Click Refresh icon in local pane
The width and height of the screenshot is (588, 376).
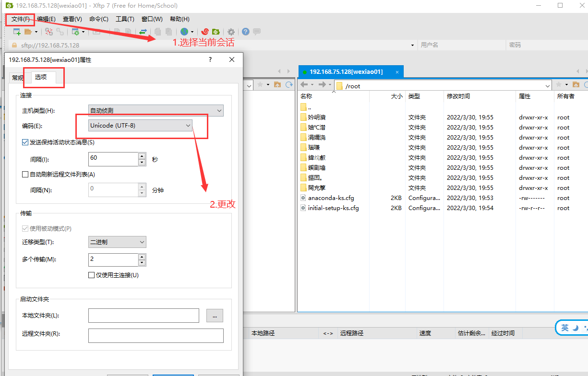click(x=289, y=84)
